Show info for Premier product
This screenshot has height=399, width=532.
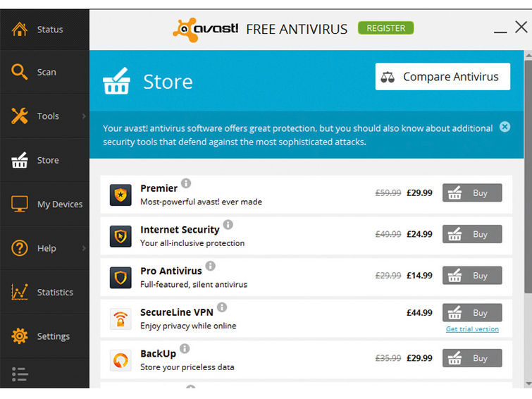click(x=186, y=183)
